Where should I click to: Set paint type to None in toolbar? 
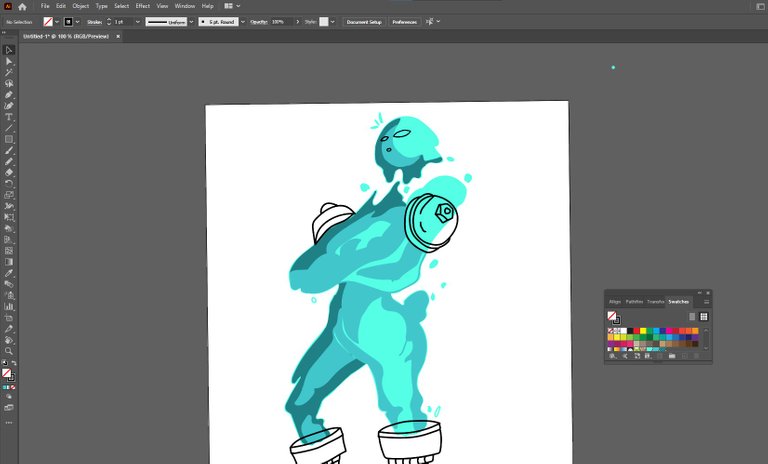pyautogui.click(x=13, y=388)
